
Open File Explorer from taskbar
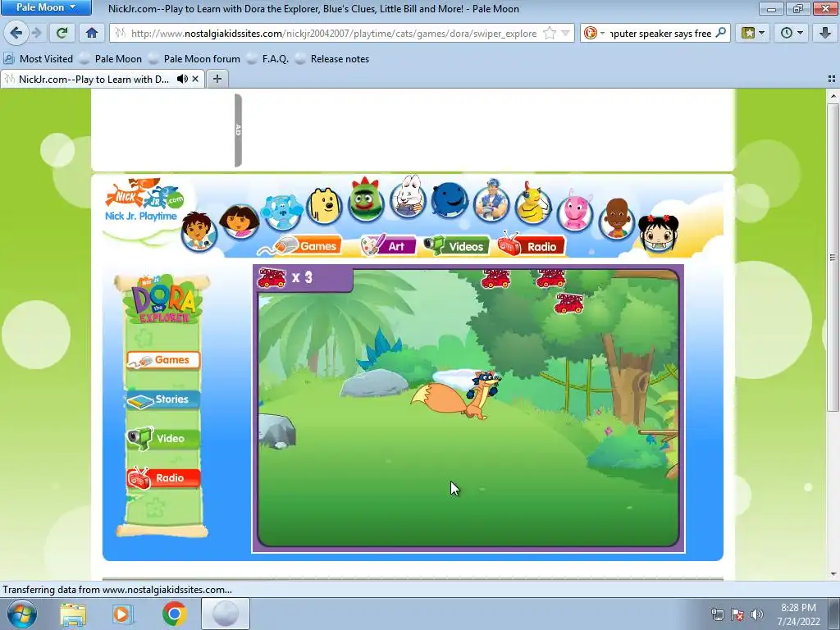tap(73, 614)
